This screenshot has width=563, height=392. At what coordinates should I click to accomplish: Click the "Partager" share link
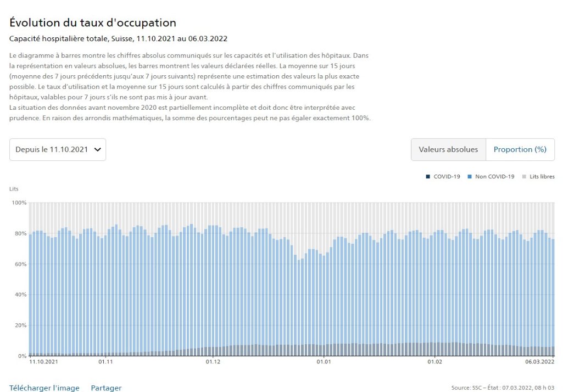pos(106,388)
